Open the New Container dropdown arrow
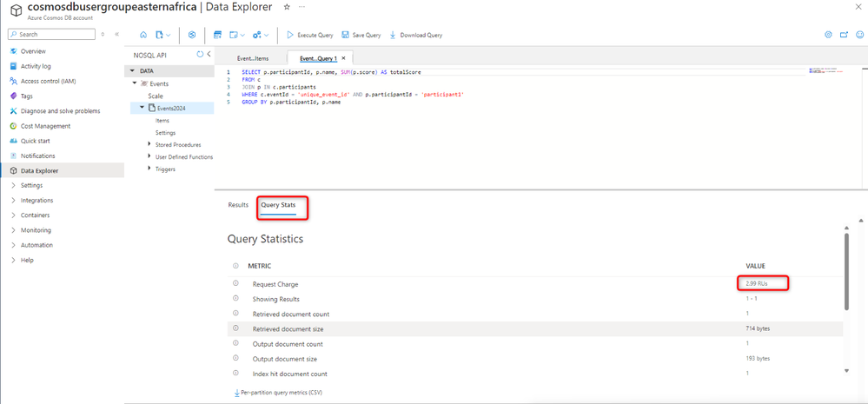Viewport: 868px width, 404px height. pos(169,35)
